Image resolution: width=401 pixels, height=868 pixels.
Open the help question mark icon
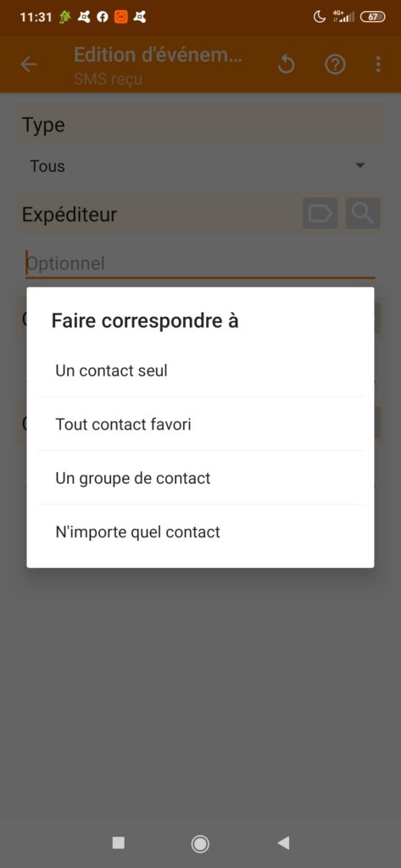coord(335,64)
